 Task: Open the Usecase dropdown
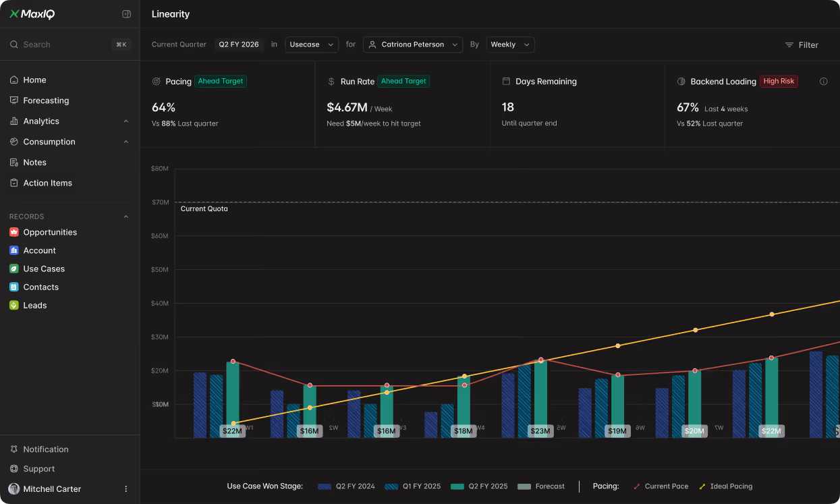click(312, 45)
